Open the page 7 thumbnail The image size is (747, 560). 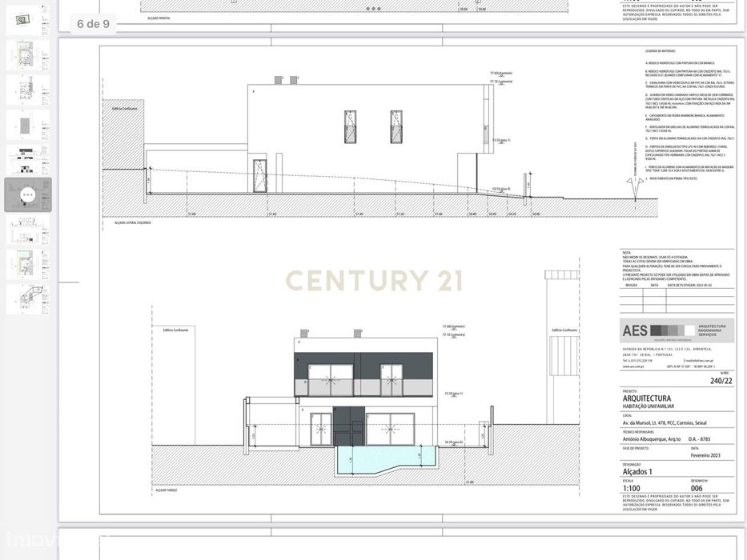pos(28,230)
